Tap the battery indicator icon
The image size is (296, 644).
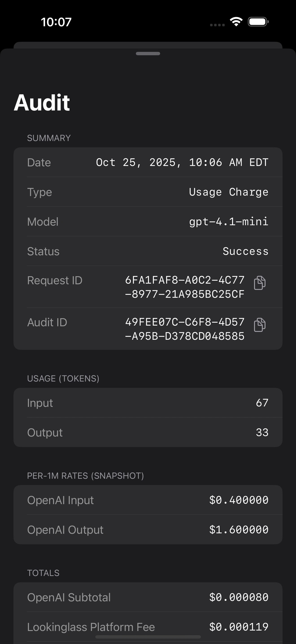click(258, 22)
